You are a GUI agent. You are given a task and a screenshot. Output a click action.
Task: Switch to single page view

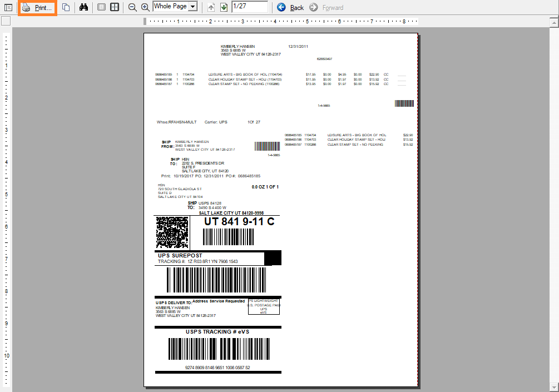(x=102, y=7)
